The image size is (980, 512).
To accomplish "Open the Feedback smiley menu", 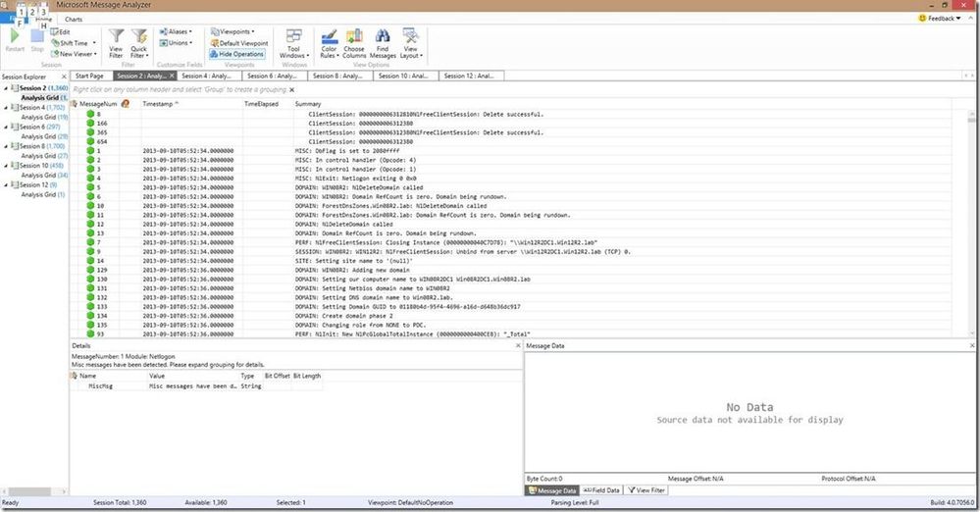I will click(x=940, y=18).
